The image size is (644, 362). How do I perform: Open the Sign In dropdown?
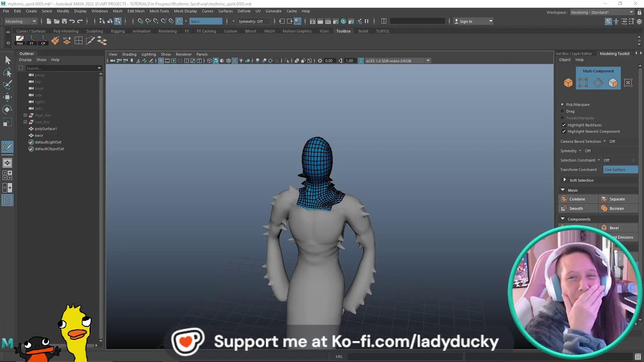tap(473, 21)
